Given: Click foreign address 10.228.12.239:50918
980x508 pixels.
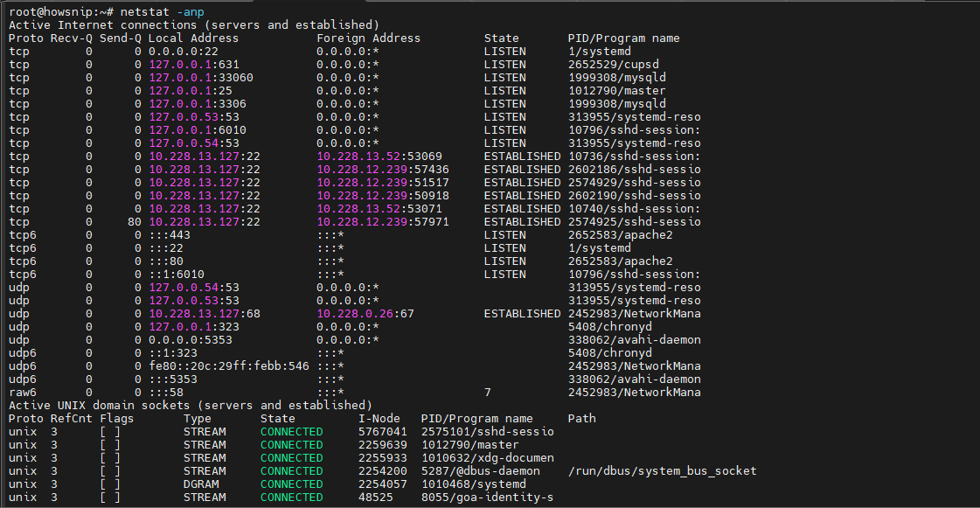Looking at the screenshot, I should (383, 196).
